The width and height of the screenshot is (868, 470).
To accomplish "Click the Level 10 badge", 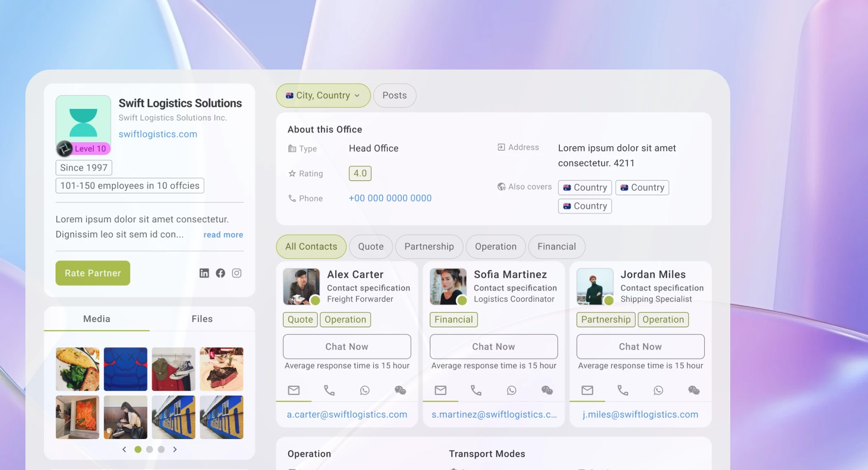I will (83, 148).
